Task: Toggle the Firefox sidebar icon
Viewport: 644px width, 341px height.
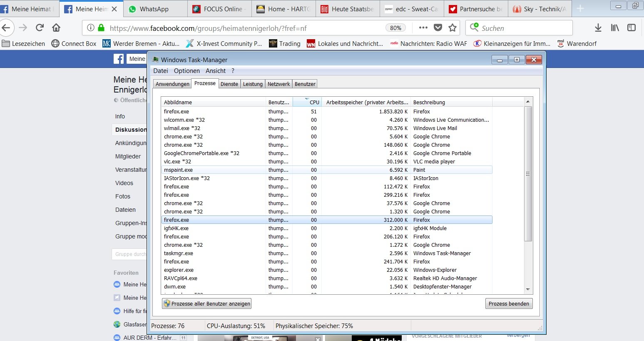Action: 632,28
